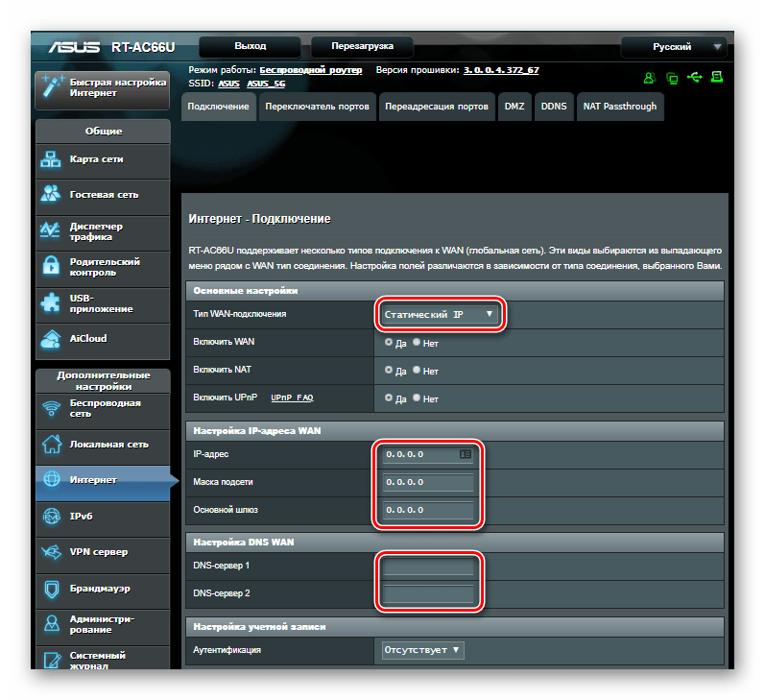765x700 pixels.
Task: Open the language dropdown Русский
Action: [x=674, y=47]
